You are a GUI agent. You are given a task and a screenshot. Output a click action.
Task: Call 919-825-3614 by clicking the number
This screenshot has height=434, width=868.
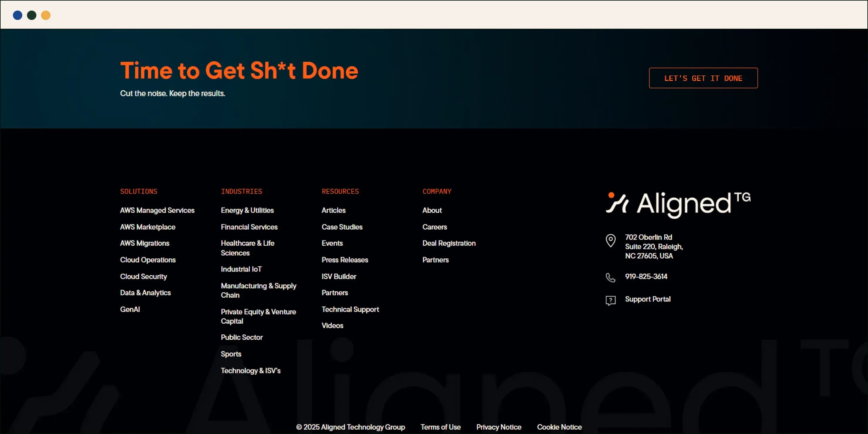click(x=646, y=276)
